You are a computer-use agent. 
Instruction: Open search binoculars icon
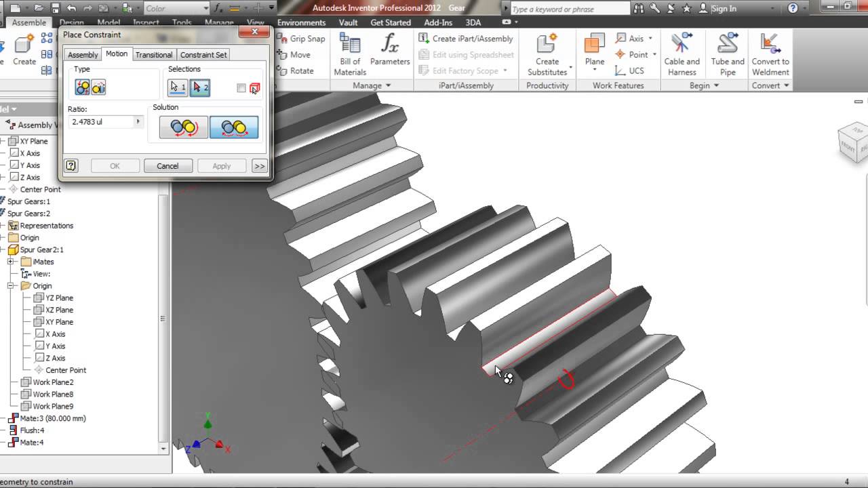[x=639, y=8]
